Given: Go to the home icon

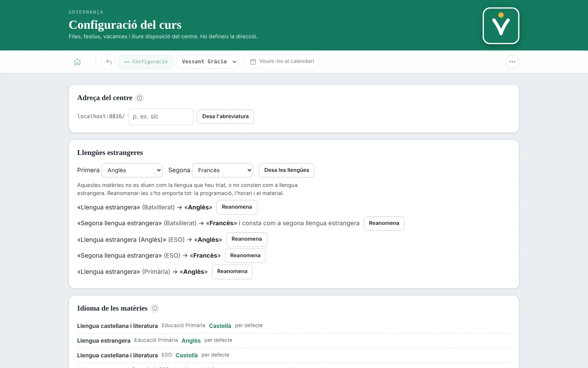Looking at the screenshot, I should (x=77, y=62).
